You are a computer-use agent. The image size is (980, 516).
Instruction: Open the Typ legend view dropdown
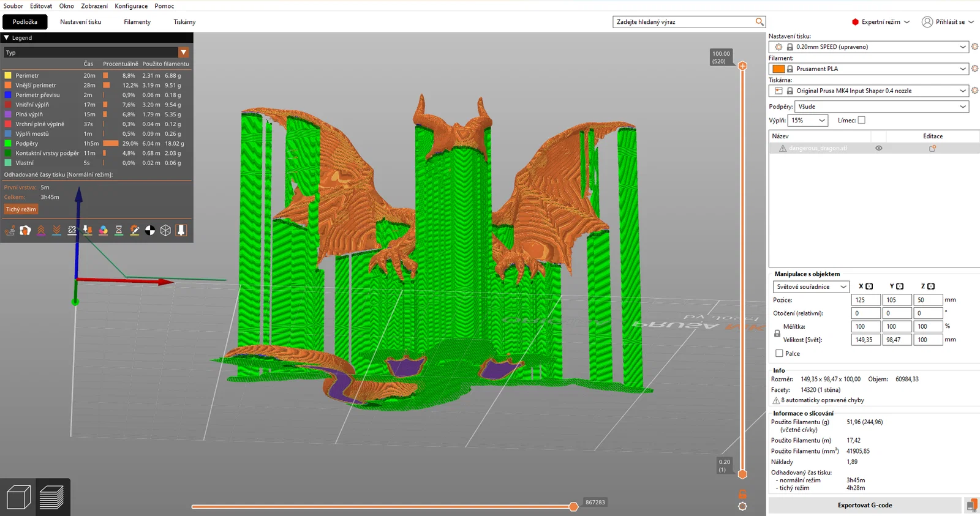183,53
